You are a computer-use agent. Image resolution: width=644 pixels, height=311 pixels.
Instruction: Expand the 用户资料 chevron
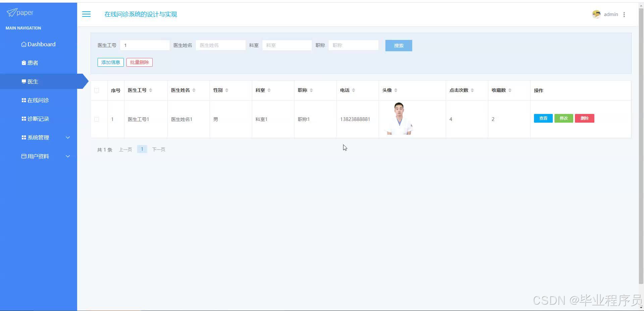[68, 156]
